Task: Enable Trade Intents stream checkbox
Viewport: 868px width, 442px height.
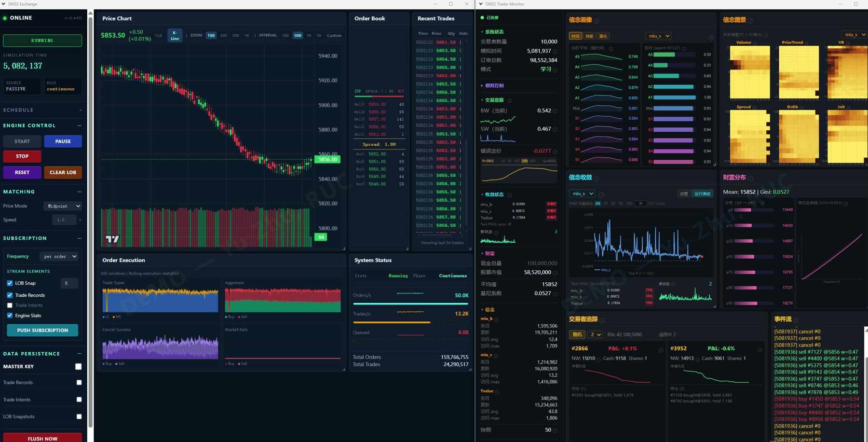Action: click(x=10, y=305)
